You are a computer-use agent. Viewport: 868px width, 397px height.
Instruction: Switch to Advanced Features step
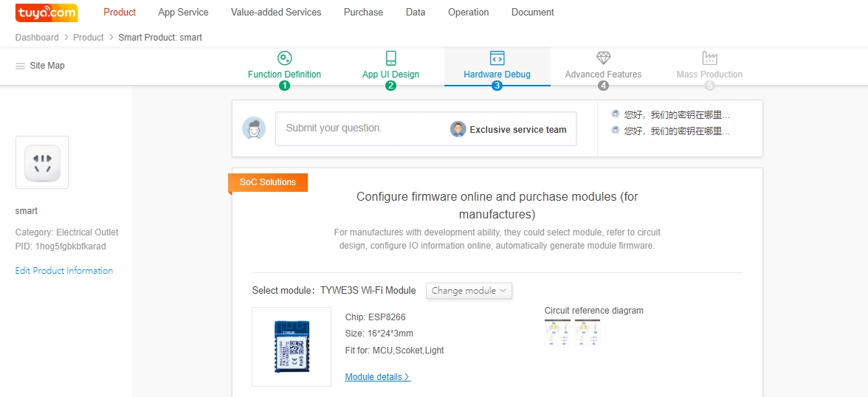(604, 75)
